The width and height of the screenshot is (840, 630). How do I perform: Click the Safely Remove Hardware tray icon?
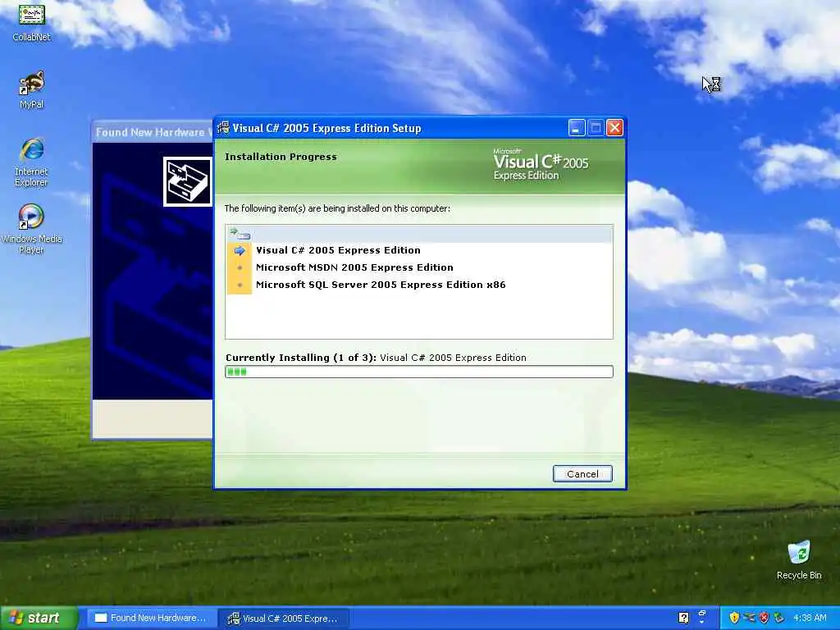(x=779, y=618)
